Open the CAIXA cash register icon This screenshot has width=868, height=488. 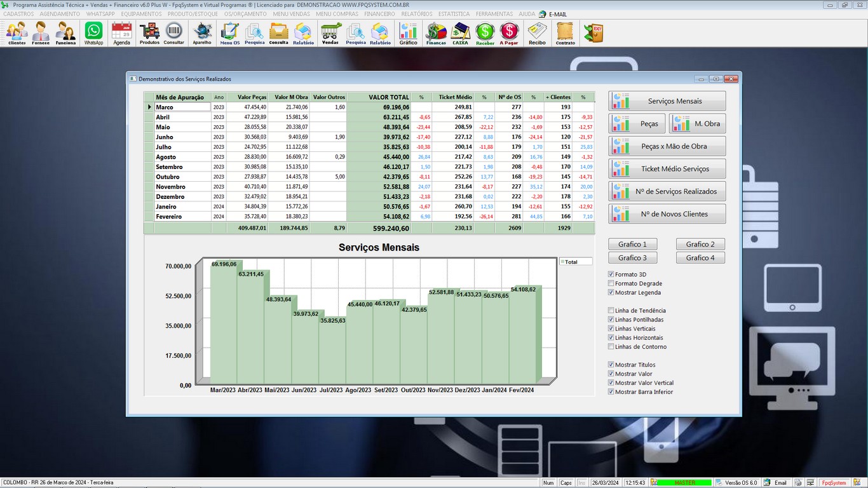(460, 33)
